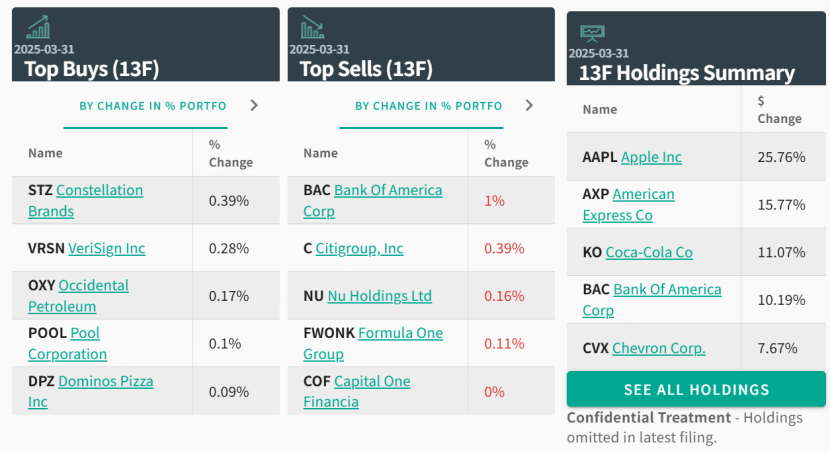This screenshot has height=453, width=830.
Task: Open Apple Inc in Holdings Summary
Action: [651, 157]
